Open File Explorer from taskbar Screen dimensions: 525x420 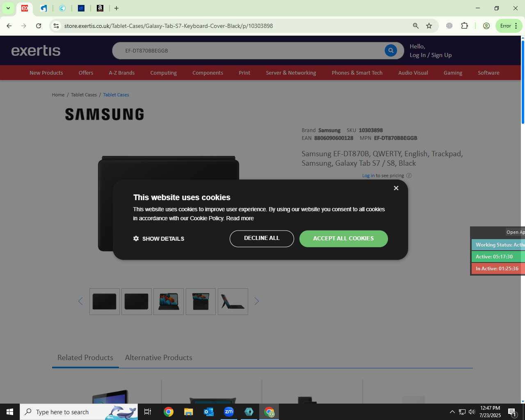[x=188, y=412]
